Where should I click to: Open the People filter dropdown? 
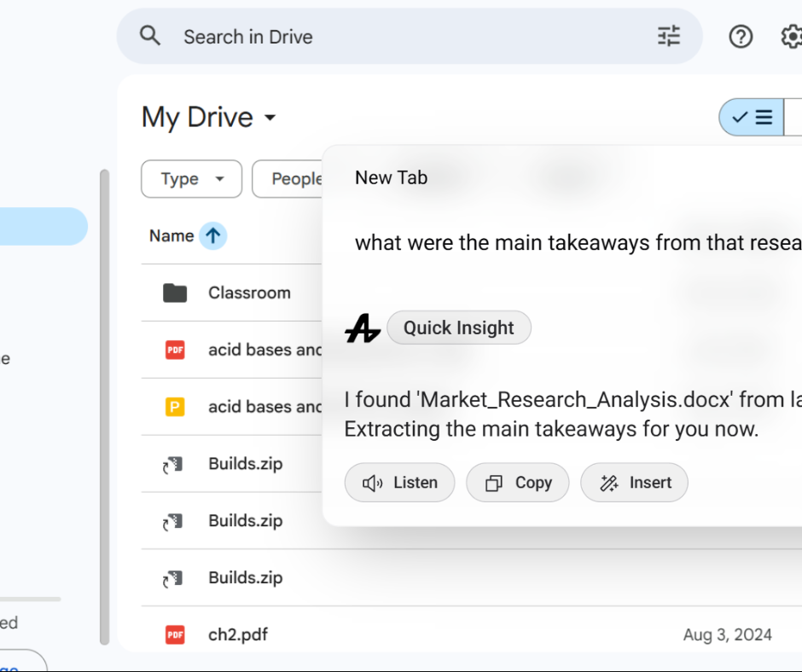pyautogui.click(x=290, y=179)
